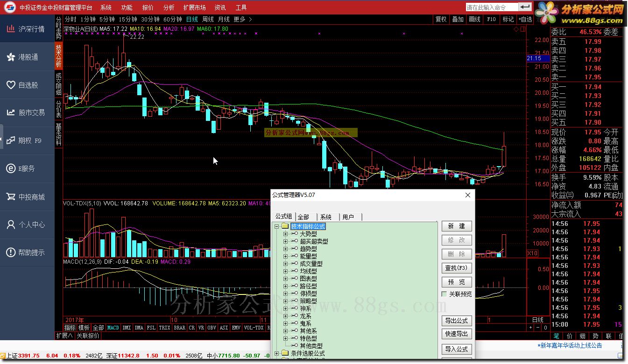Viewport: 628px width, 364px height.
Task: Open the 功能 menu
Action: click(x=127, y=7)
